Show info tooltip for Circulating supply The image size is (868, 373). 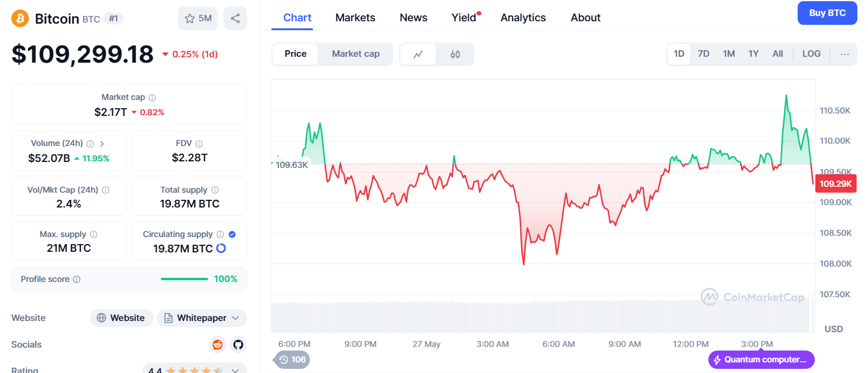(x=220, y=235)
